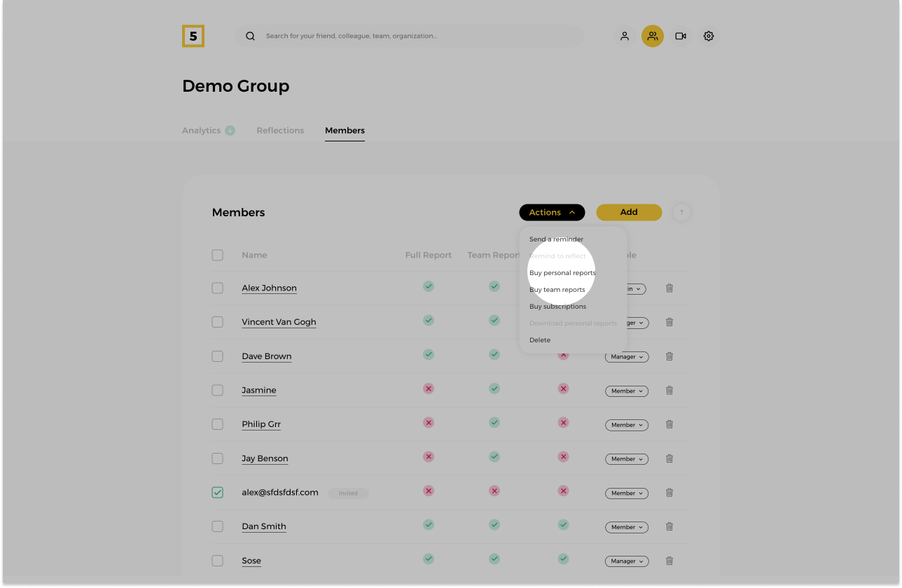Click the search input field
Screen dimensions: 902x588
pos(420,36)
